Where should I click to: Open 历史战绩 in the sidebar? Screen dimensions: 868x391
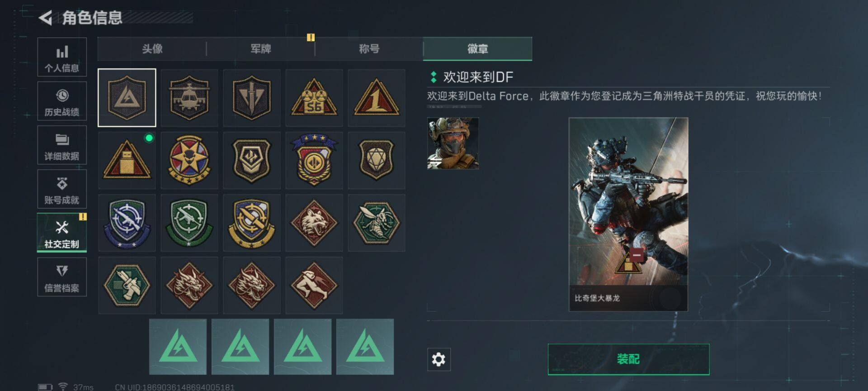(x=62, y=101)
